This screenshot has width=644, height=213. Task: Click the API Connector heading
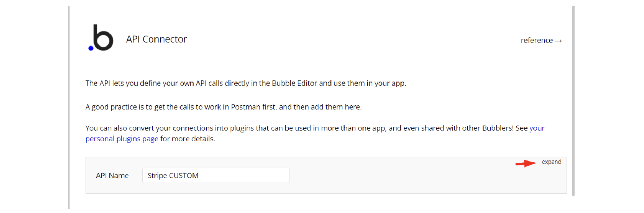(157, 39)
